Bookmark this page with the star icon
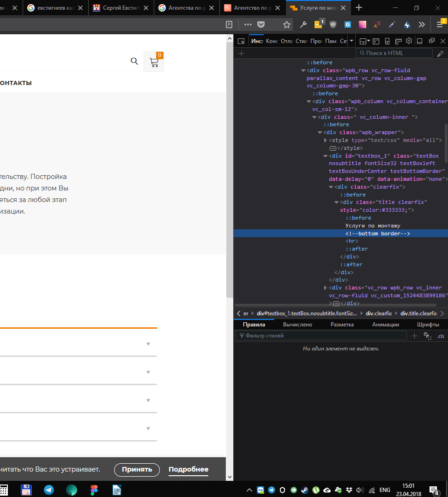The image size is (448, 497). tap(287, 25)
